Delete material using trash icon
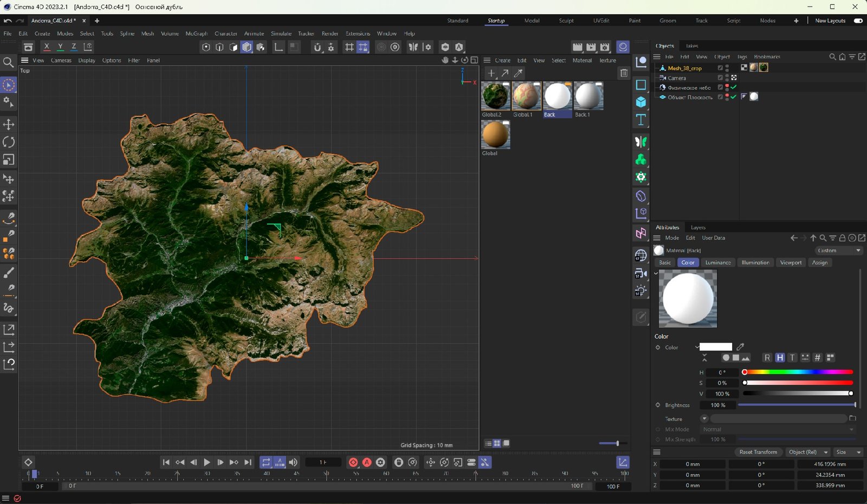This screenshot has width=867, height=504. [x=624, y=73]
